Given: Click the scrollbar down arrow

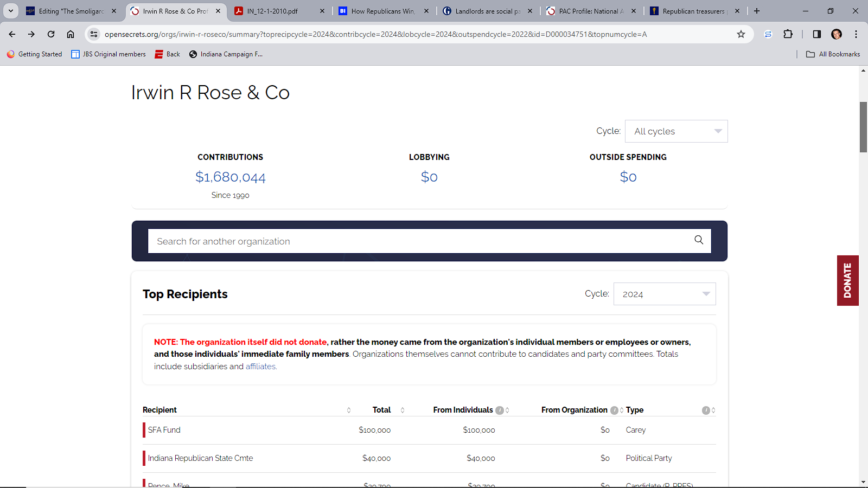Looking at the screenshot, I should (863, 482).
